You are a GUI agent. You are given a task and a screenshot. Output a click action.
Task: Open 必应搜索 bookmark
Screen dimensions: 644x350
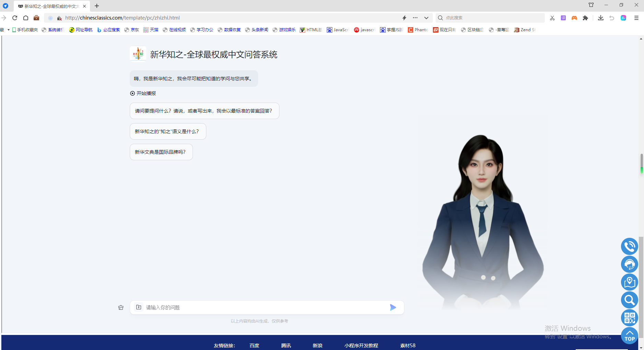pyautogui.click(x=108, y=30)
